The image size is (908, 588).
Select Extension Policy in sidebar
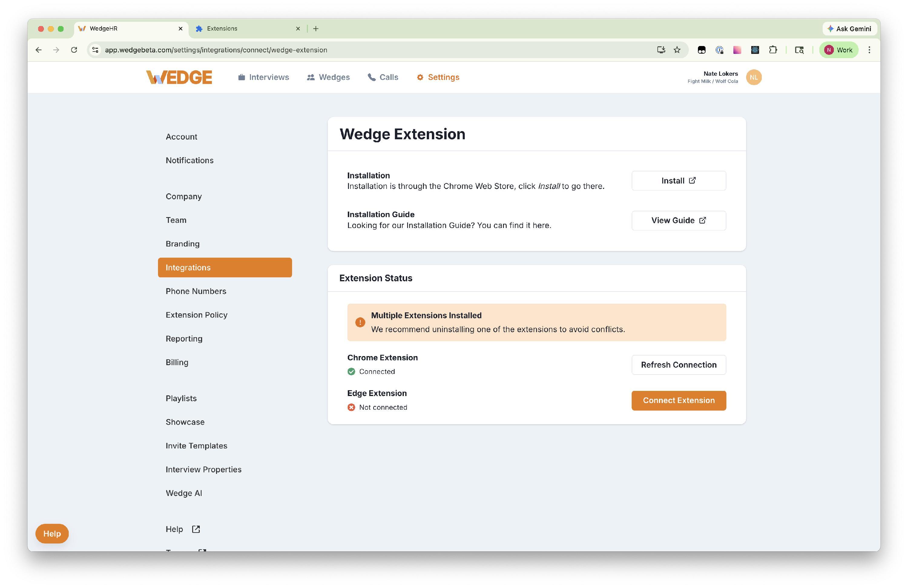click(x=196, y=315)
